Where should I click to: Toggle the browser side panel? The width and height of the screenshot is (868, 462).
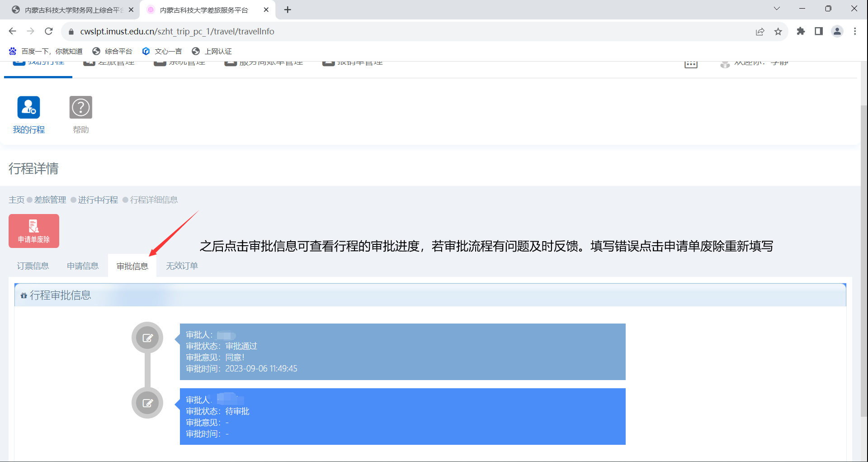[x=819, y=31]
